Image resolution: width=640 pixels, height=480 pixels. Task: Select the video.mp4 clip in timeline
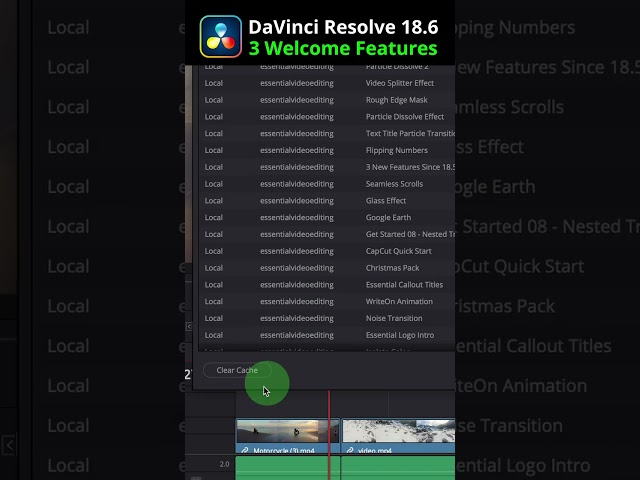[x=398, y=436]
